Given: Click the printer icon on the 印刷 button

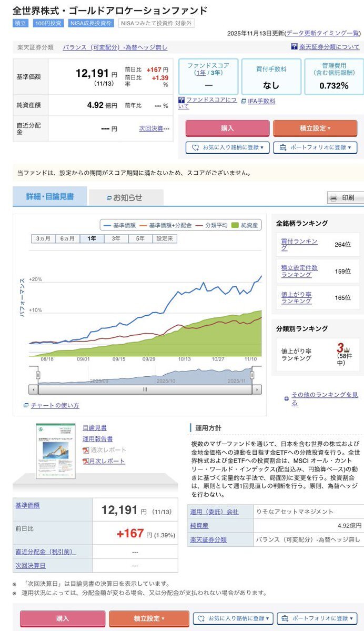Looking at the screenshot, I should pos(333,197).
